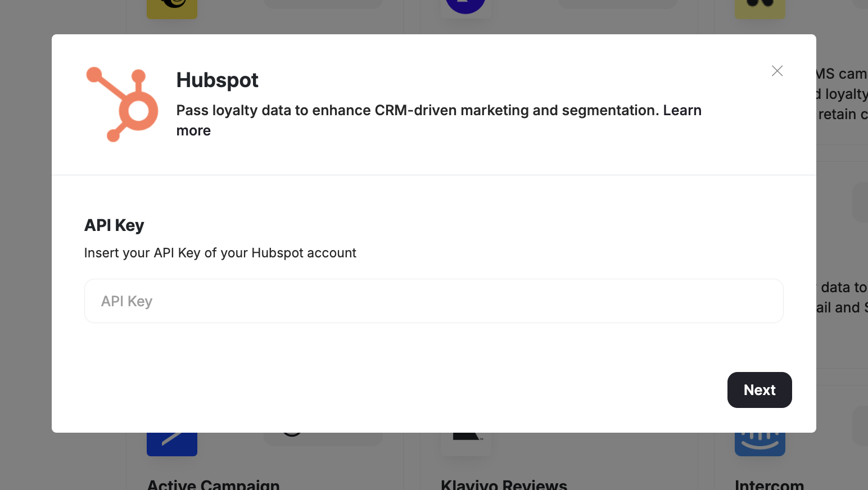This screenshot has width=868, height=490.
Task: Open the Learn more link
Action: tap(682, 110)
